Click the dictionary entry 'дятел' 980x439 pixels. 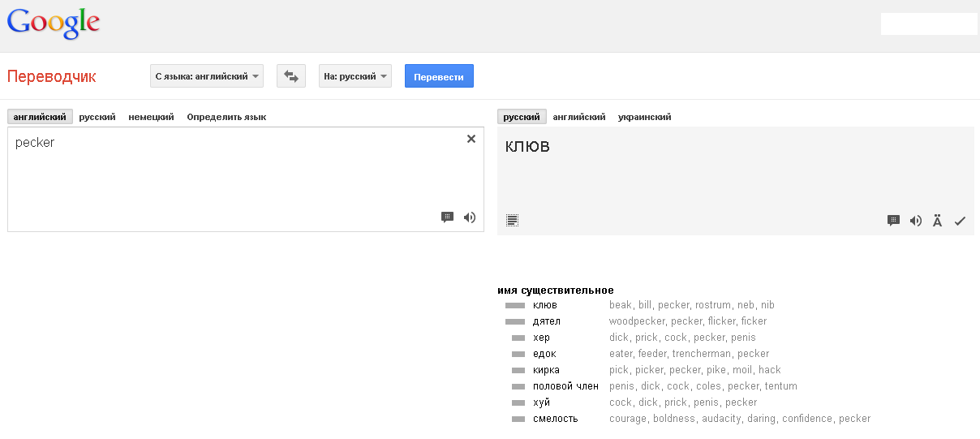point(547,321)
